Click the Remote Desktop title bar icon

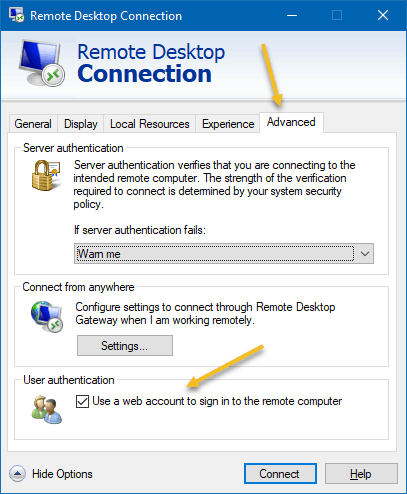click(17, 15)
